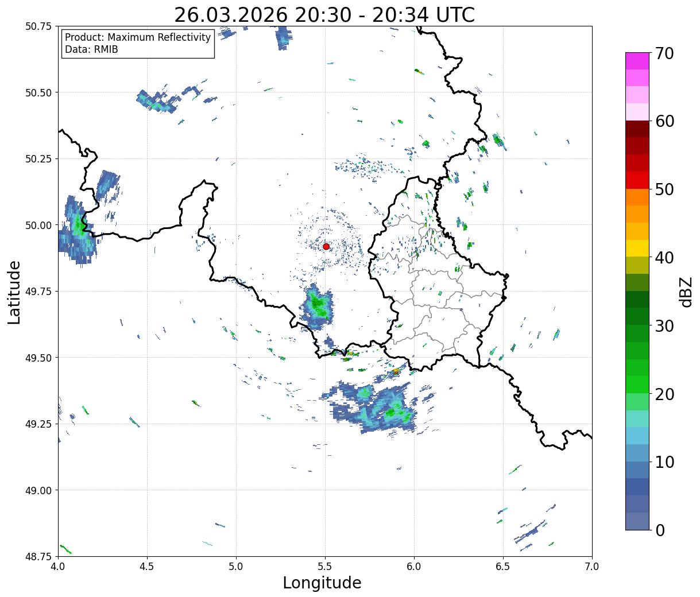This screenshot has height=597, width=700.
Task: Click the rain cell just south of the radar marker
Action: (x=317, y=307)
